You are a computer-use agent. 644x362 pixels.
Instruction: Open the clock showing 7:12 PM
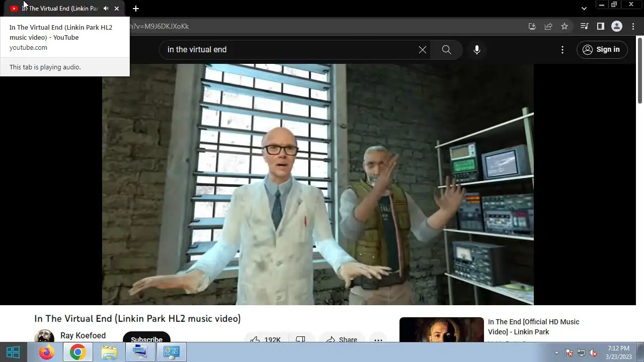[x=618, y=352]
